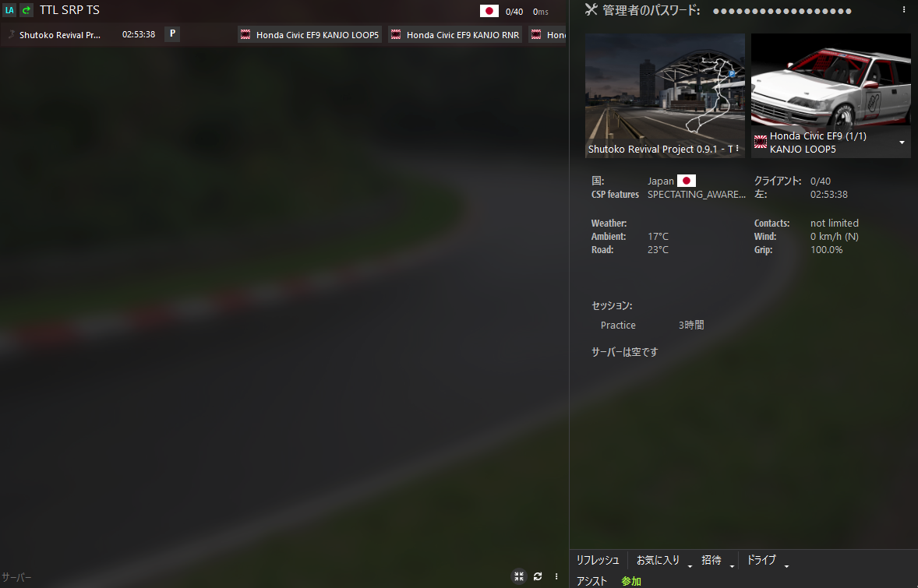Click the Japan flag next to country Japan

pos(686,181)
